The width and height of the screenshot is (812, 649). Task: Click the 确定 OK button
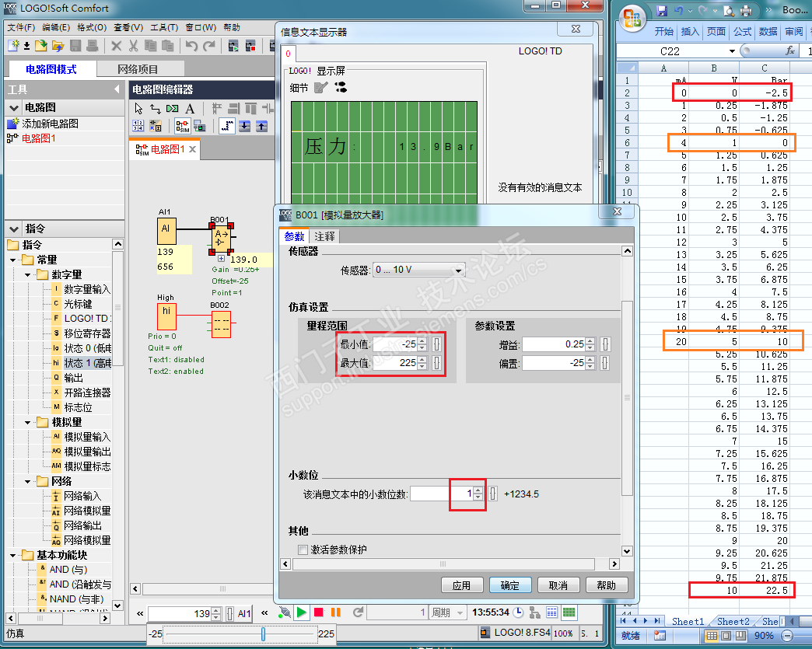(510, 585)
